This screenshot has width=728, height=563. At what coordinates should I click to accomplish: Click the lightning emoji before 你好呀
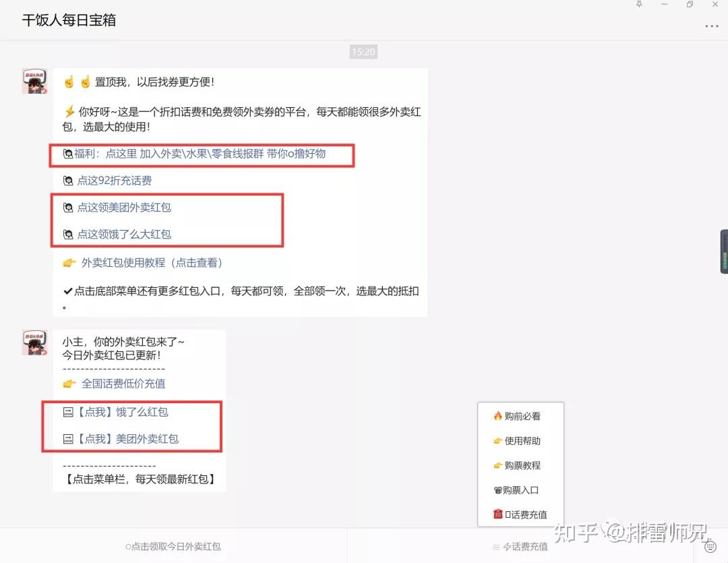[69, 111]
